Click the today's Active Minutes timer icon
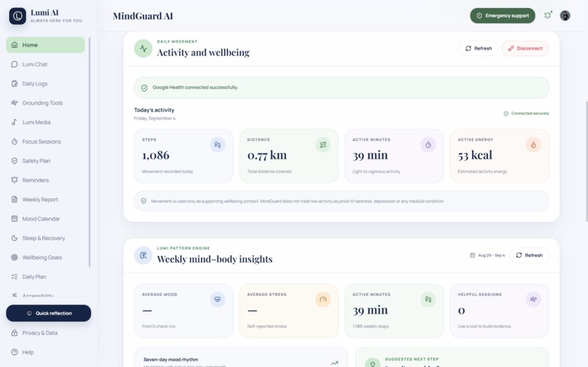 pos(428,144)
